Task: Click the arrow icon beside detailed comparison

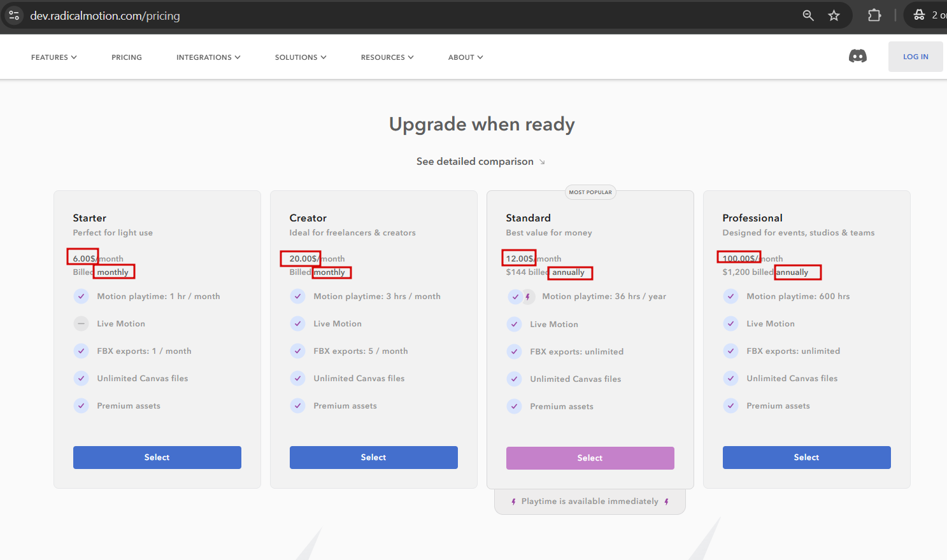Action: [542, 162]
